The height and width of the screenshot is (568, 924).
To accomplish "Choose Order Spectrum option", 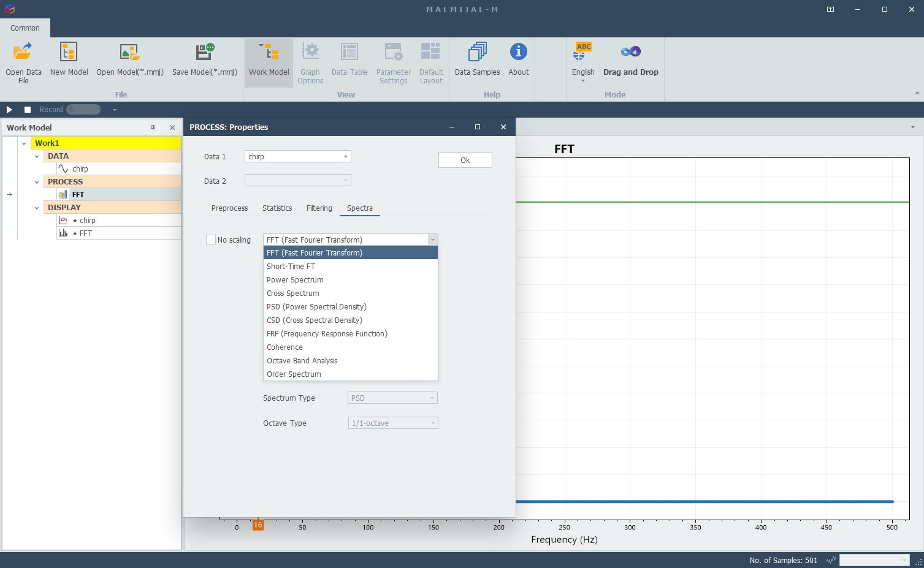I will pyautogui.click(x=351, y=374).
